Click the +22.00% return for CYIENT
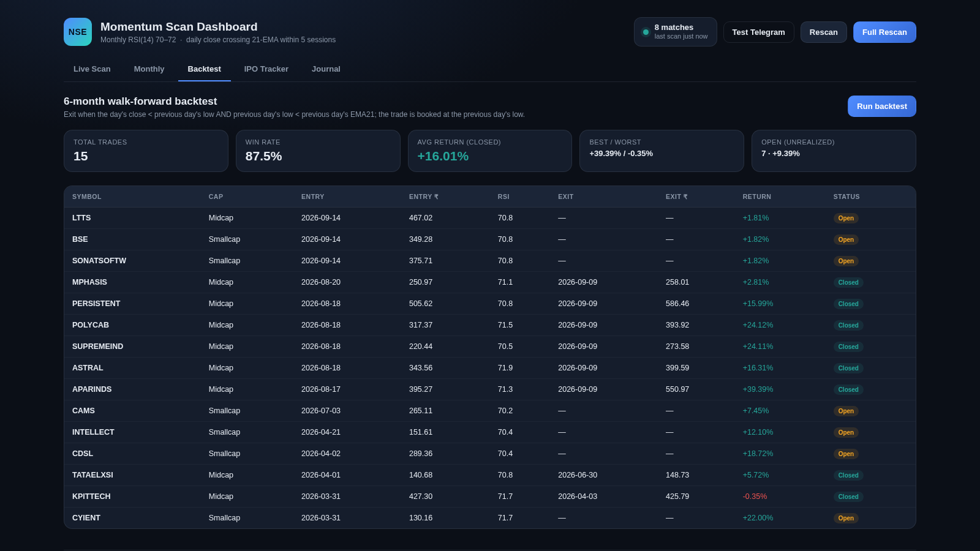The image size is (980, 551). coord(758,518)
